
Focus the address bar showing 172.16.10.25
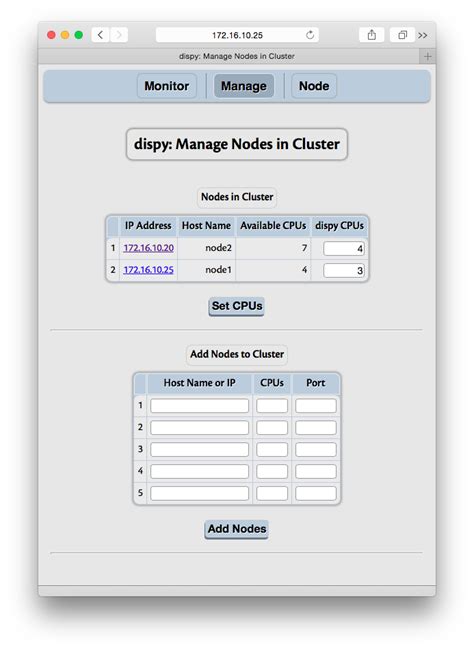pyautogui.click(x=237, y=35)
